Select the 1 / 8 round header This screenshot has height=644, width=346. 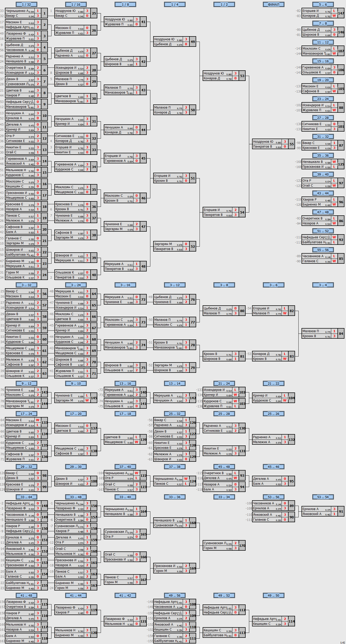(x=125, y=4)
